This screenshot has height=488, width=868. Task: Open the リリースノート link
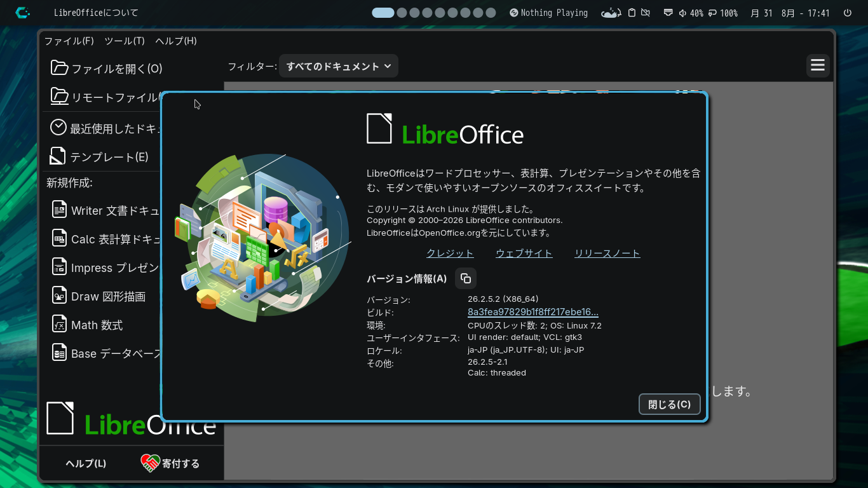coord(607,253)
